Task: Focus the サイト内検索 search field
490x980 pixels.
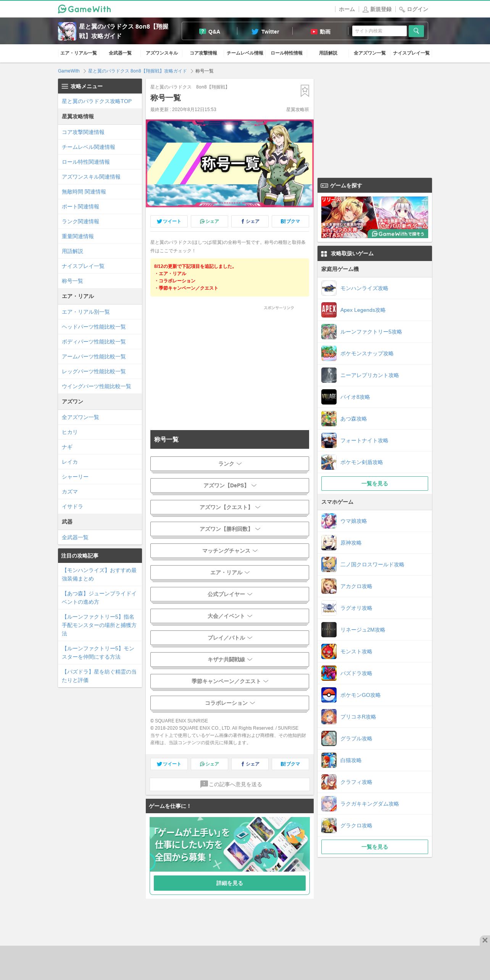Action: pos(379,31)
